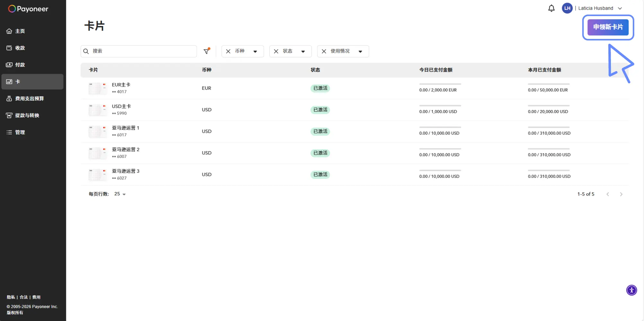Image resolution: width=644 pixels, height=321 pixels.
Task: Click the 今日已支付金额 column header
Action: pos(436,70)
